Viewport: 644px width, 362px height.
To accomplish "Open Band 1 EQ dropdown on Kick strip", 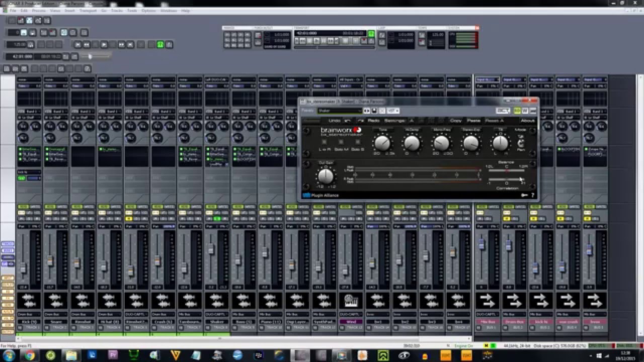I will click(32, 111).
